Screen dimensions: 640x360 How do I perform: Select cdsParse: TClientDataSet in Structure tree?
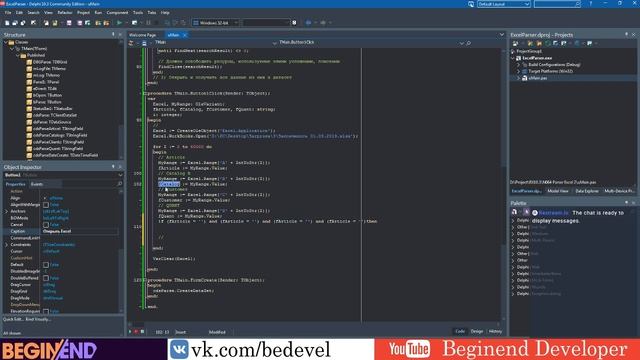(55, 115)
